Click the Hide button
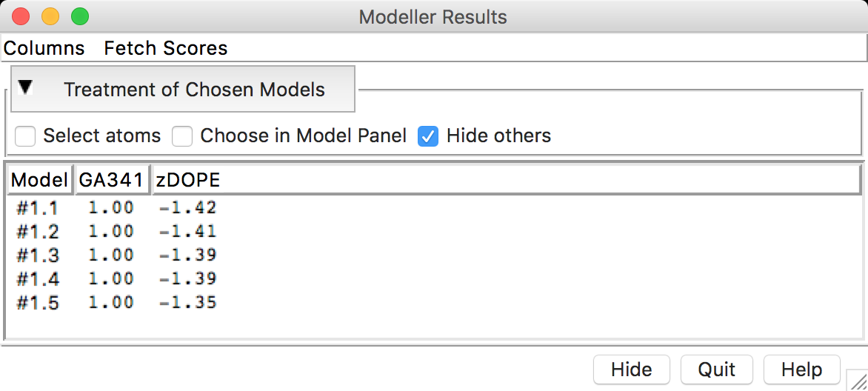868x391 pixels. click(632, 370)
